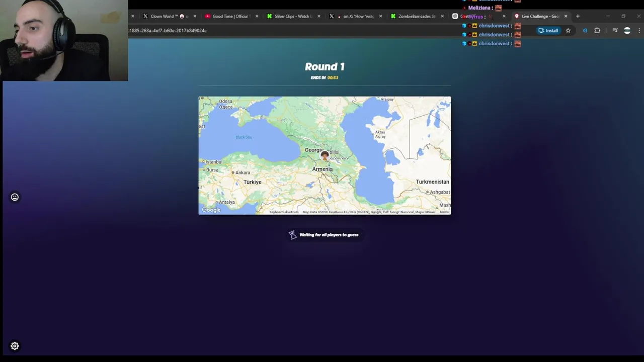This screenshot has width=644, height=362.
Task: Click the Turkmenistan country label
Action: (x=433, y=182)
